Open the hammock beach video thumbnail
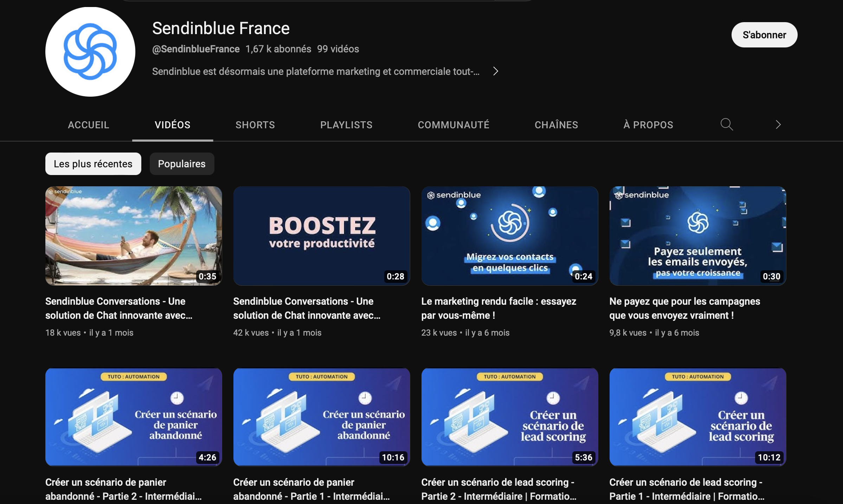This screenshot has width=843, height=504. tap(134, 236)
